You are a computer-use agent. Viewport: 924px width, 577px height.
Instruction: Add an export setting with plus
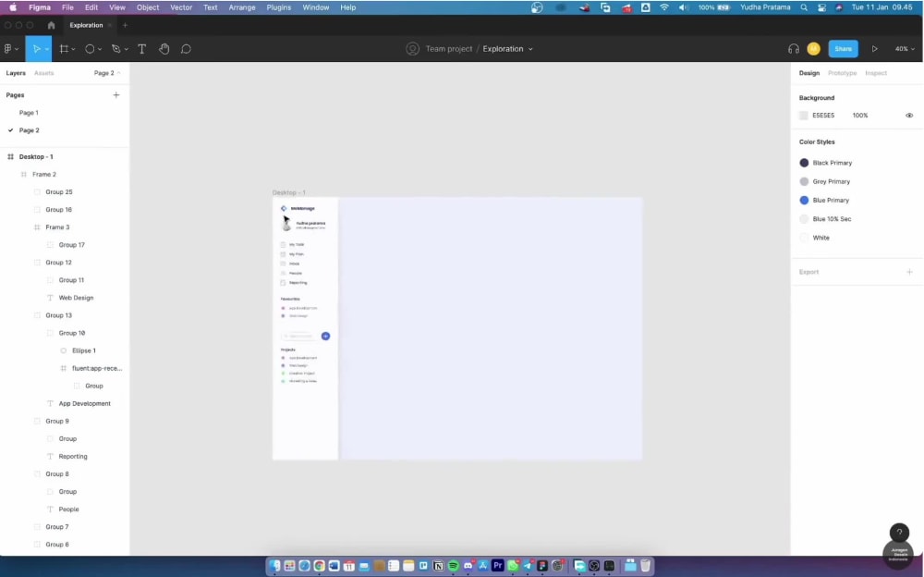pos(909,272)
